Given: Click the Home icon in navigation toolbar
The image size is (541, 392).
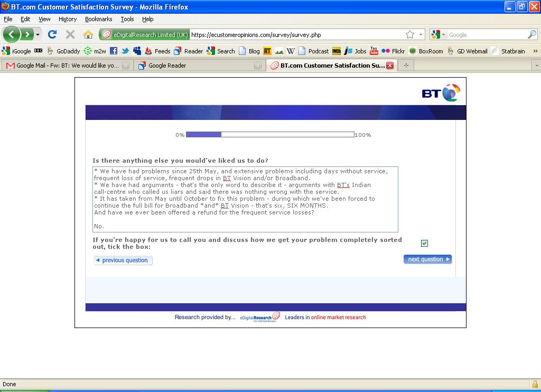Looking at the screenshot, I should 88,35.
